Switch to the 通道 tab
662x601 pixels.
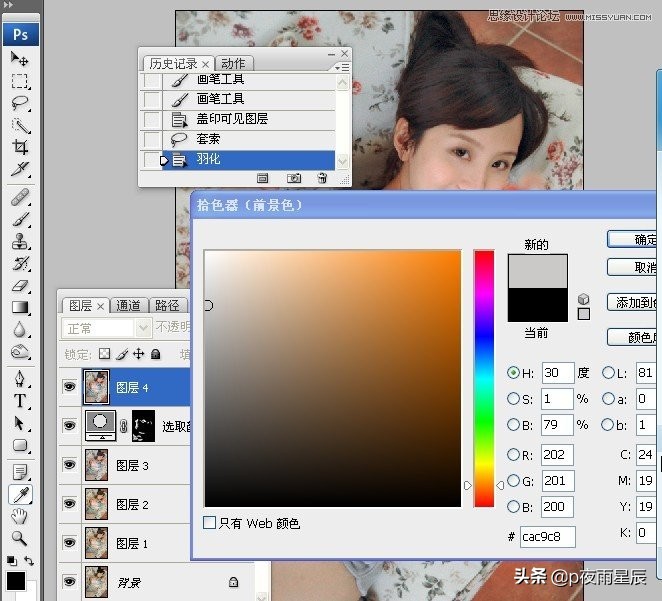point(128,306)
